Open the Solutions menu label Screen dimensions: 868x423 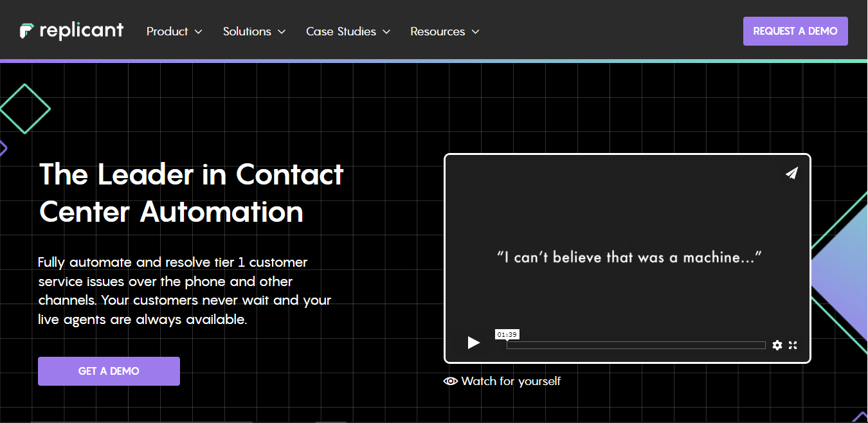point(247,32)
